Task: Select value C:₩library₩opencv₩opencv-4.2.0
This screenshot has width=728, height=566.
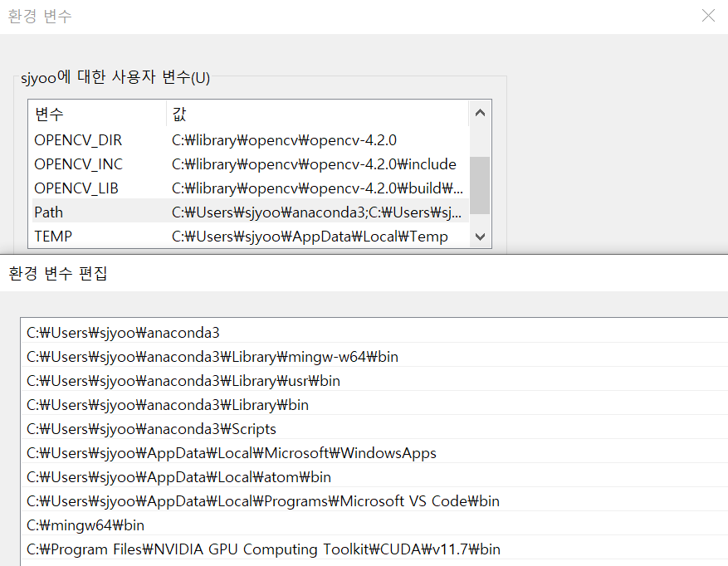Action: tap(284, 140)
